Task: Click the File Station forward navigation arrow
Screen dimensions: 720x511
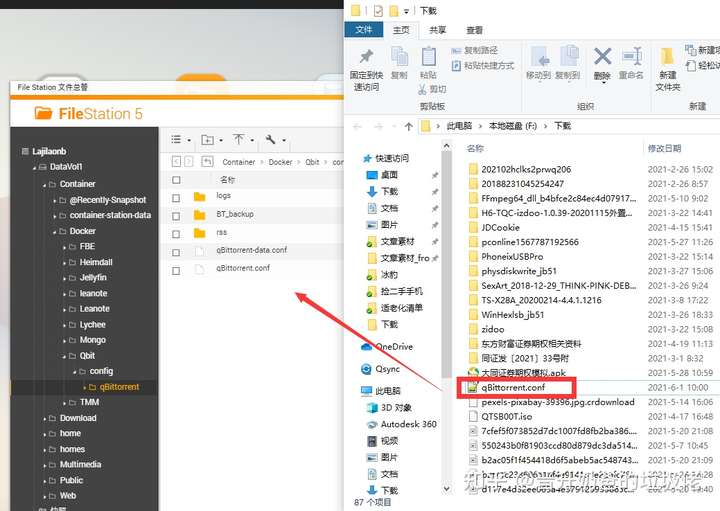Action: pos(189,162)
